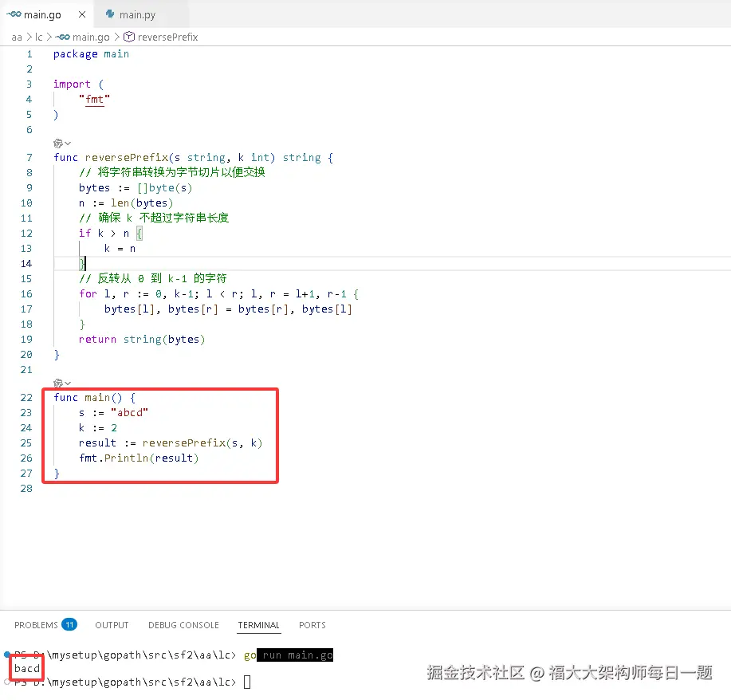Click the bytes swap statement on line 17
The height and width of the screenshot is (700, 731).
click(228, 309)
